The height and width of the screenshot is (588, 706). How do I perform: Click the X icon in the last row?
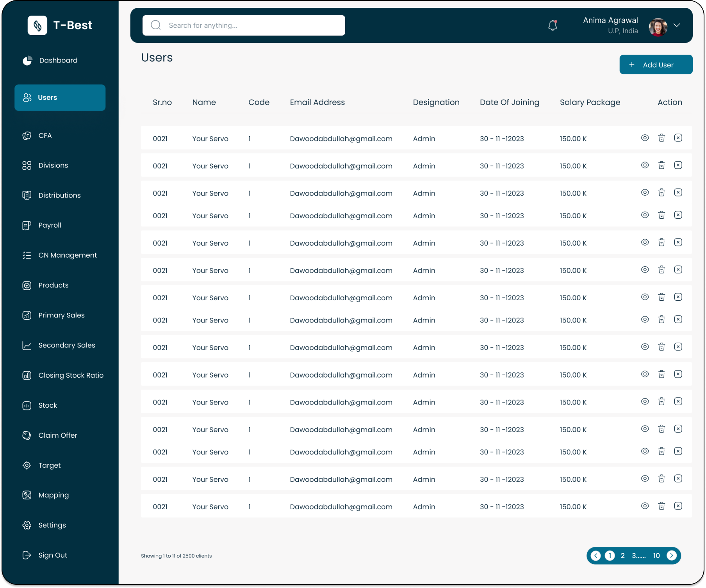click(678, 506)
